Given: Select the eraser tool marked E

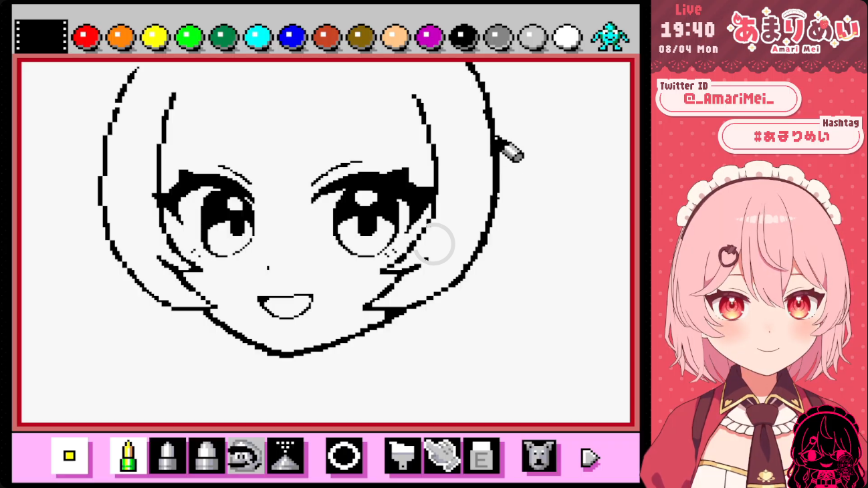Looking at the screenshot, I should (481, 456).
